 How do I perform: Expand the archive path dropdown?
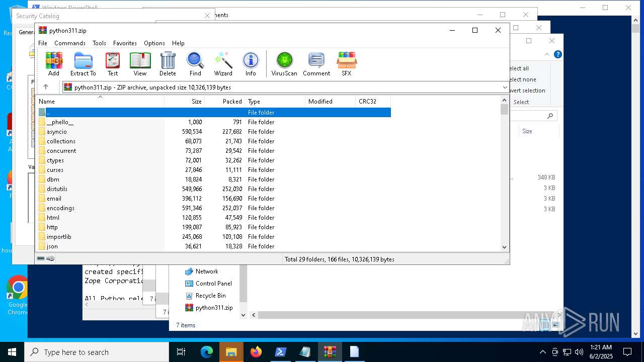click(505, 87)
